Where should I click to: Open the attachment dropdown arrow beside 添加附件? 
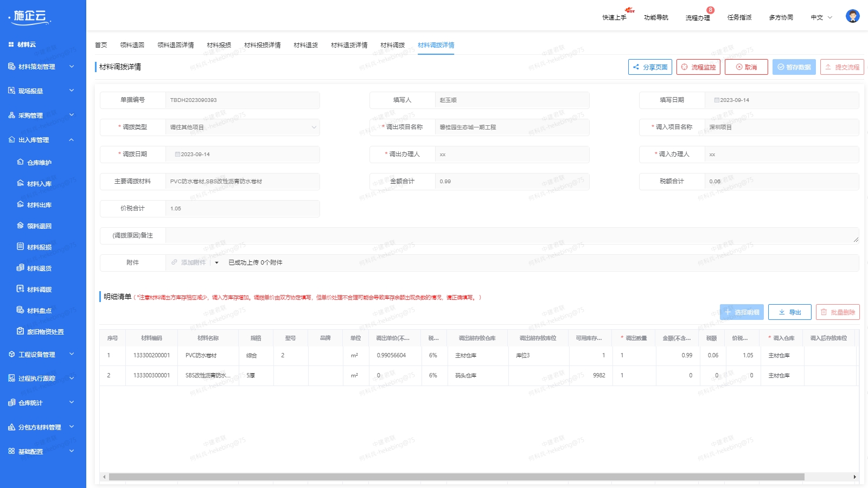click(x=216, y=262)
